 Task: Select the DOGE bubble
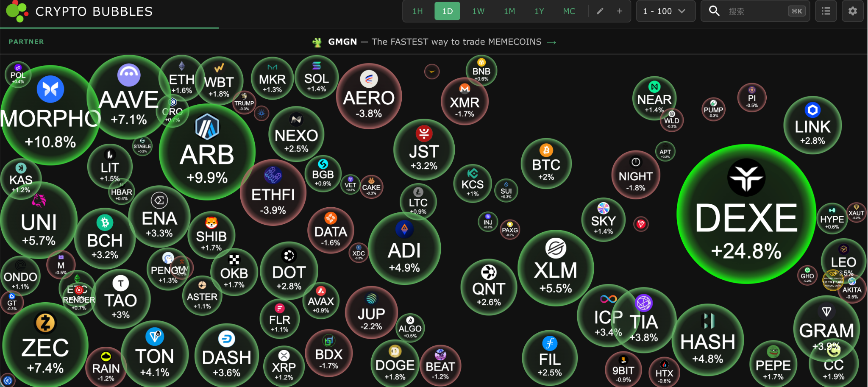coord(395,363)
